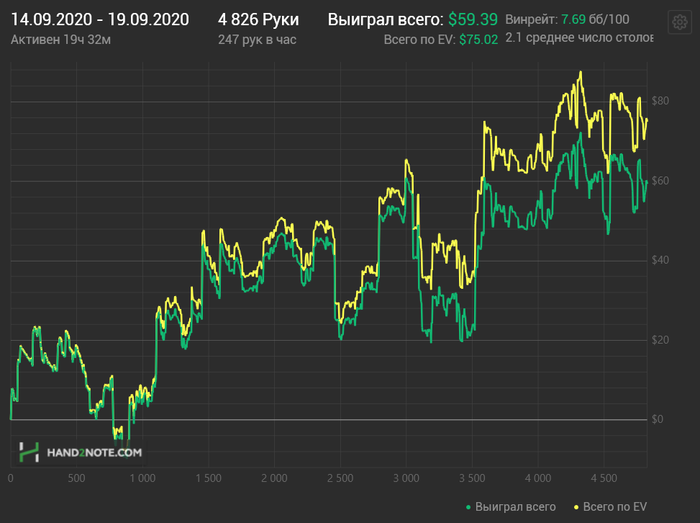The width and height of the screenshot is (700, 523).
Task: Click the '4 826 Руки' hand count
Action: click(258, 20)
